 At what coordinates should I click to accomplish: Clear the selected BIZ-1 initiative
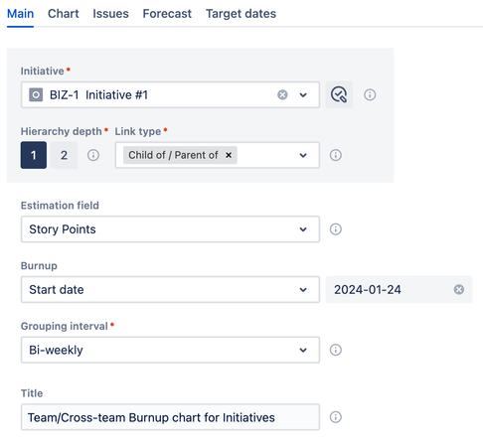[282, 95]
